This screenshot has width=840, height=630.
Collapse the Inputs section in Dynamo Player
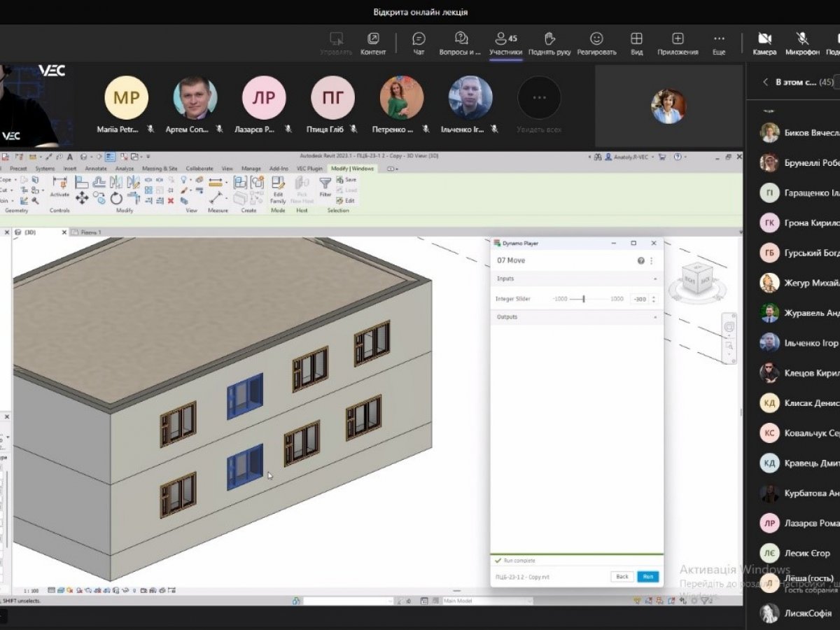pos(655,279)
